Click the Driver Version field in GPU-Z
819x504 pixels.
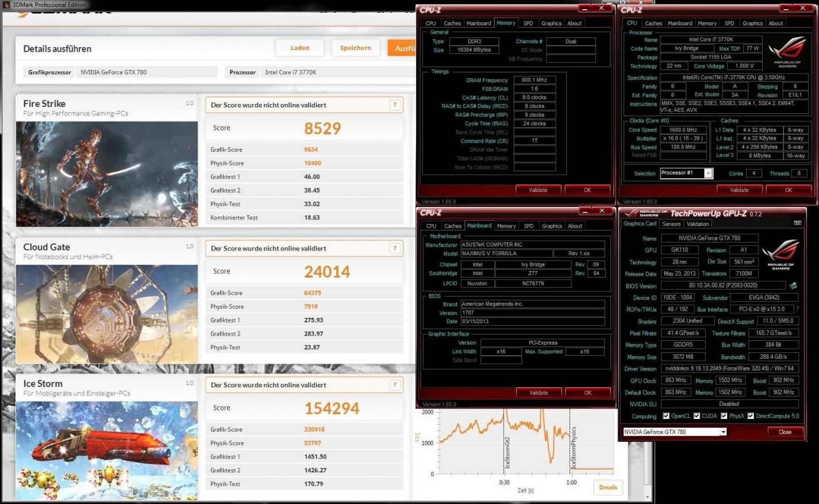730,368
